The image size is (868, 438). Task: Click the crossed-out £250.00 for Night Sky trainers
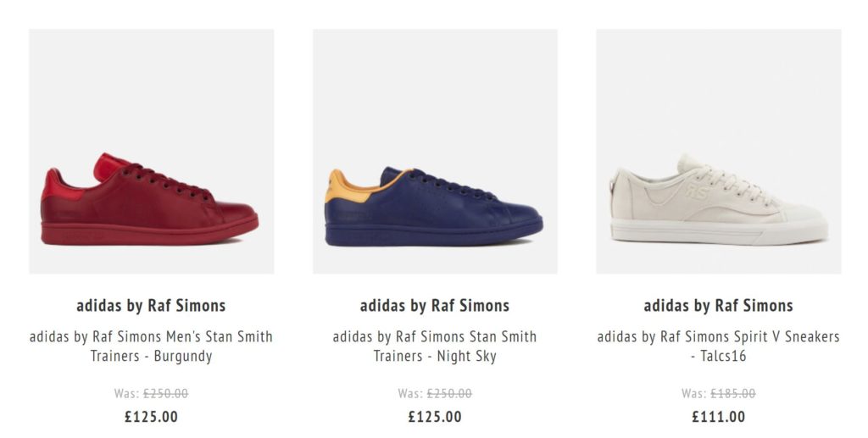pos(448,393)
